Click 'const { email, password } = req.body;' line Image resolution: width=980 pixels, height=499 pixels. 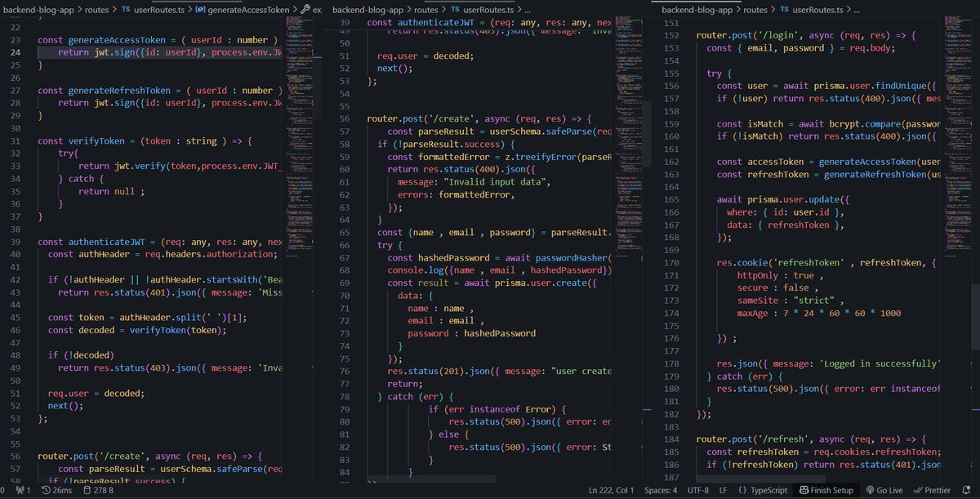[801, 48]
